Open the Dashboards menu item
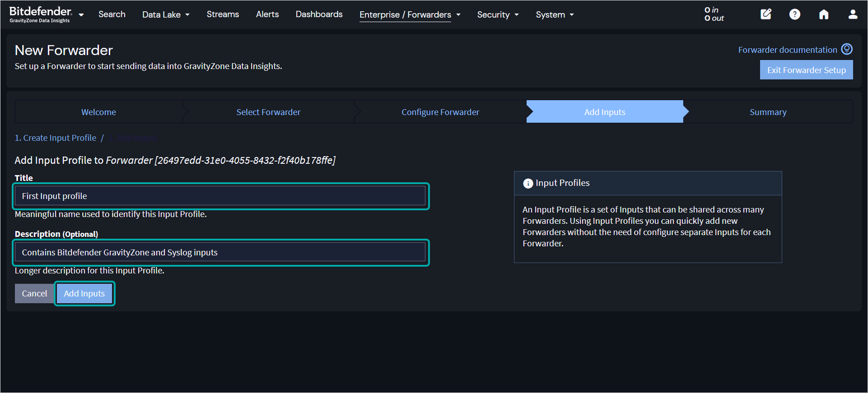 [319, 14]
